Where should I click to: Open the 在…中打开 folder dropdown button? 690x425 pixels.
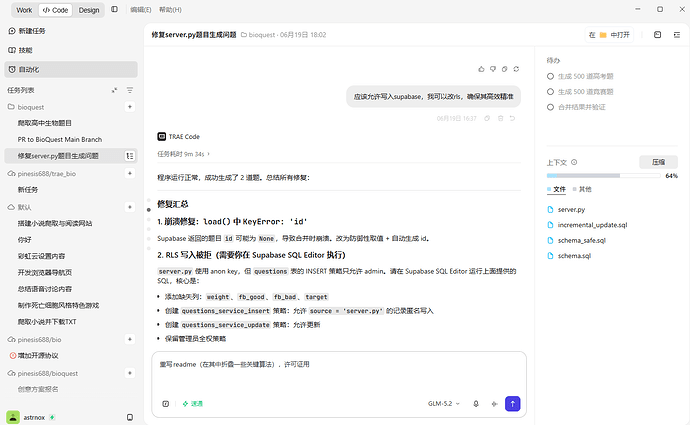[609, 35]
